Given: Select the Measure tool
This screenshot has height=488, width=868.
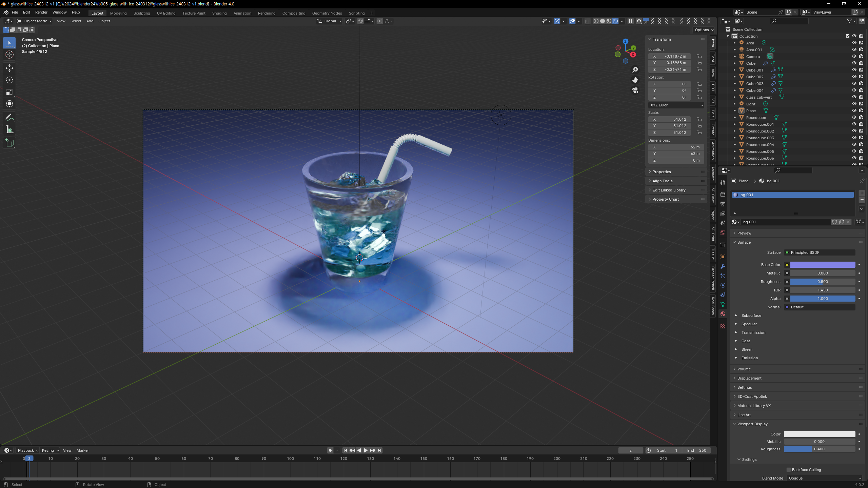Looking at the screenshot, I should 9,130.
